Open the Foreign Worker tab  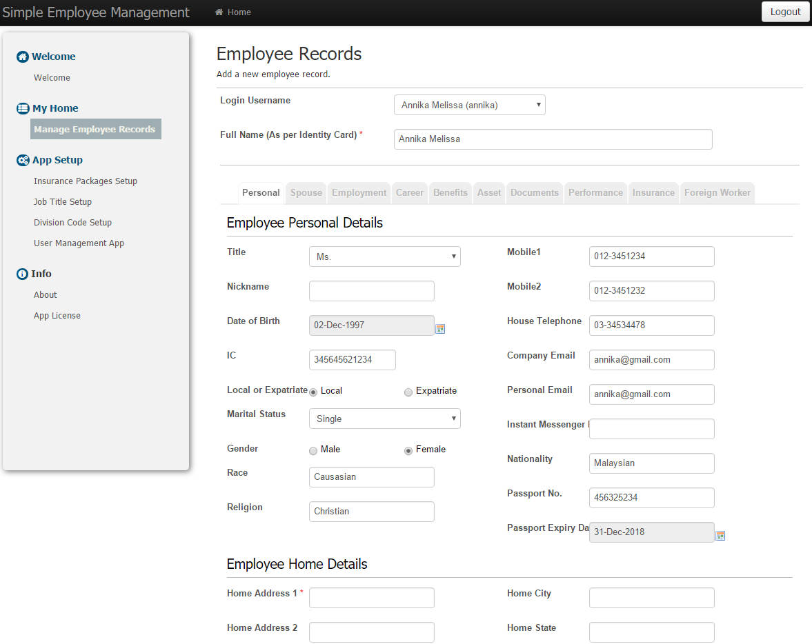[x=717, y=192]
